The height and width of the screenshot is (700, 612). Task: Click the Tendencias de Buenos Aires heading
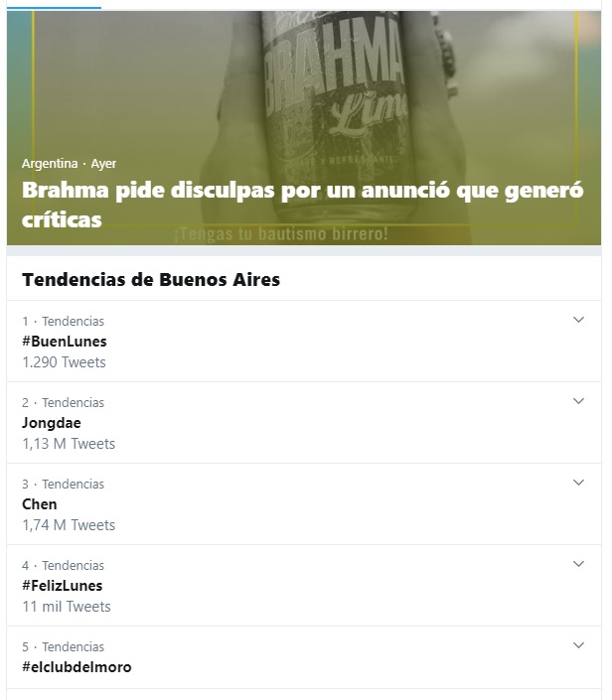[151, 280]
